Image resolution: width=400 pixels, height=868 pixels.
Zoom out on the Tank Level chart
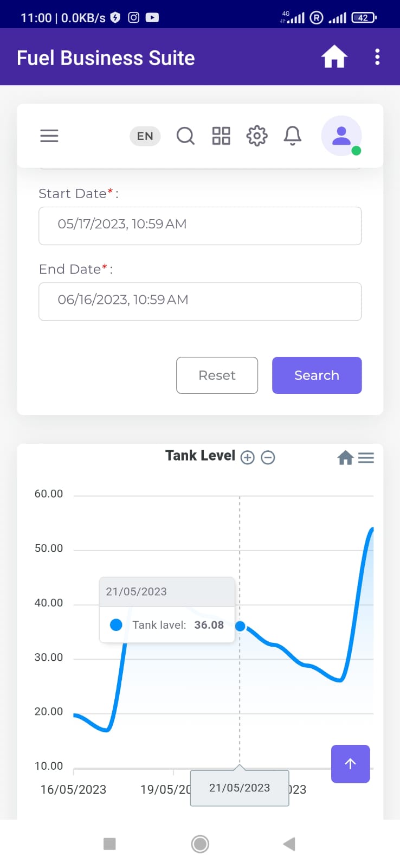[x=268, y=458]
